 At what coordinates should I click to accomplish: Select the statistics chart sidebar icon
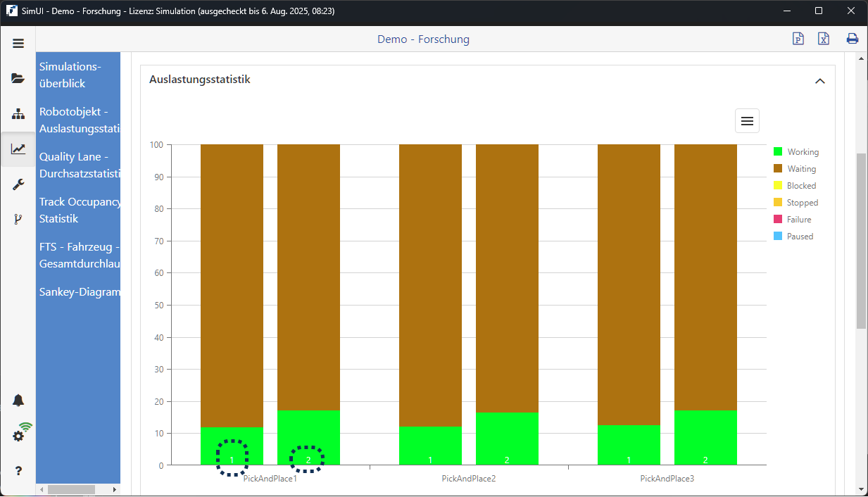(x=18, y=149)
